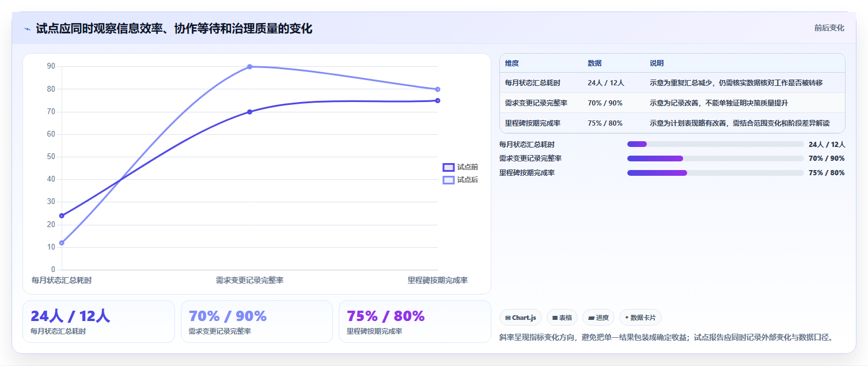Click the 70% / 90% progress value label

coord(827,159)
